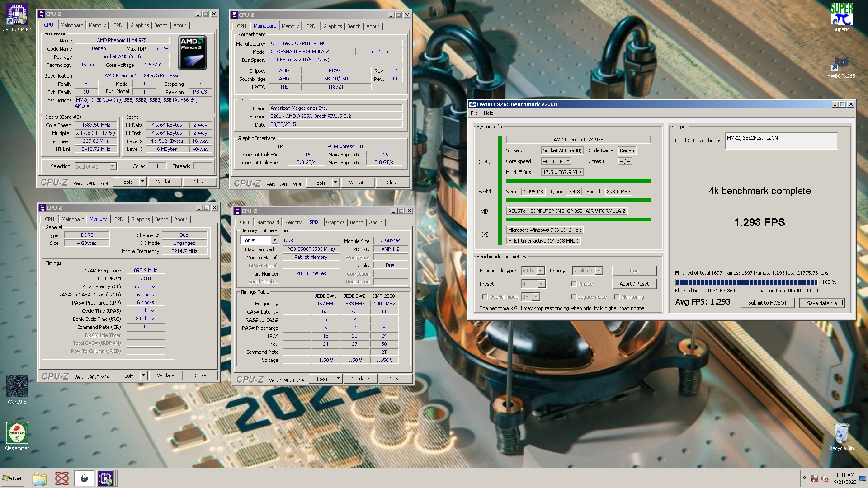Click the PC3-8500F Max Bandwidth field
The height and width of the screenshot is (488, 868).
(311, 249)
